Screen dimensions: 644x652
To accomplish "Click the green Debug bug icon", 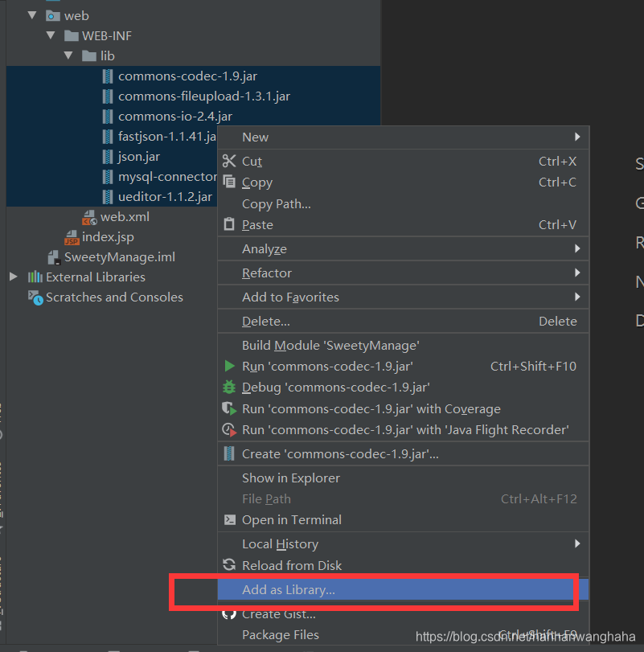I will [229, 388].
